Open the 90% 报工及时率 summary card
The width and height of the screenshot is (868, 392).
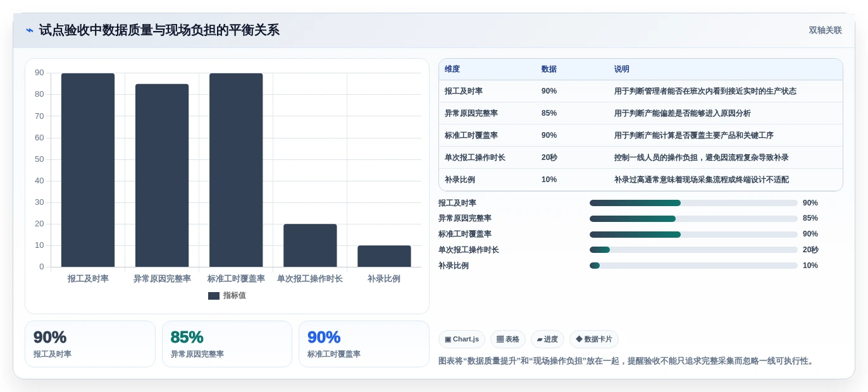click(x=90, y=344)
